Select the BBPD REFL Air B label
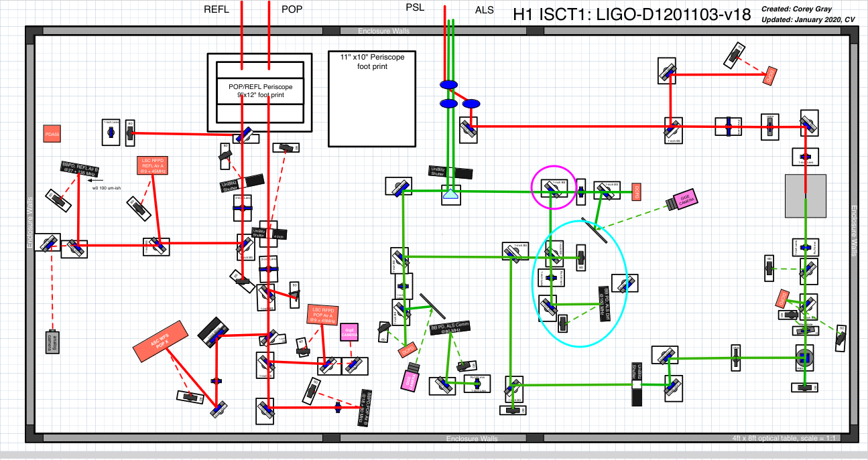 click(80, 168)
